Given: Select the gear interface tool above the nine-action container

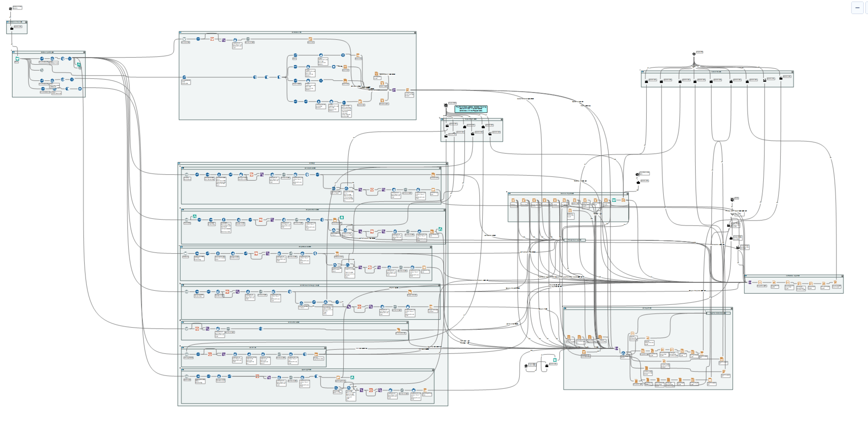Looking at the screenshot, I should click(694, 54).
